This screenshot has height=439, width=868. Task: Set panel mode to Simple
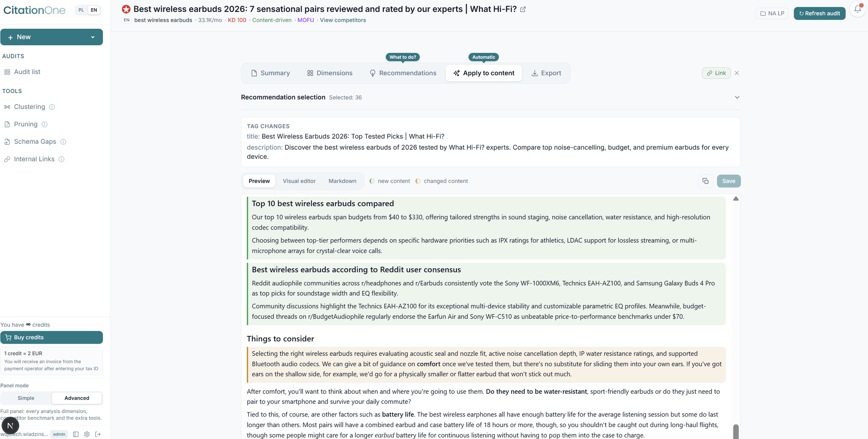[26, 398]
